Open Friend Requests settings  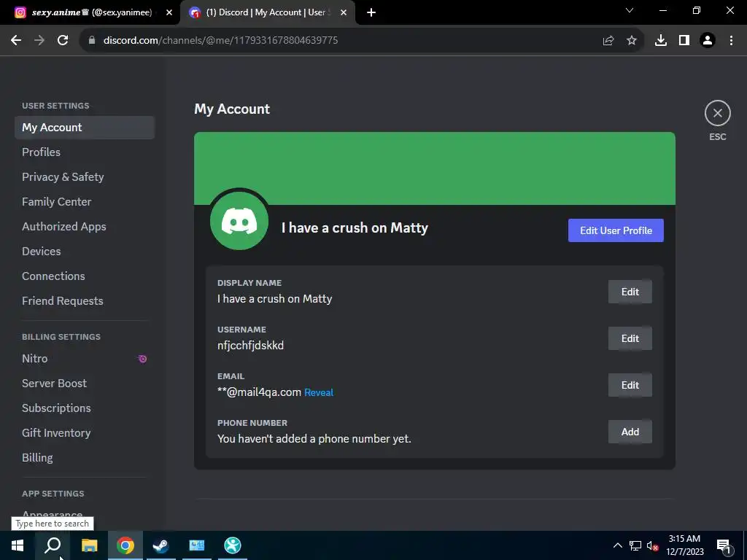tap(85, 301)
